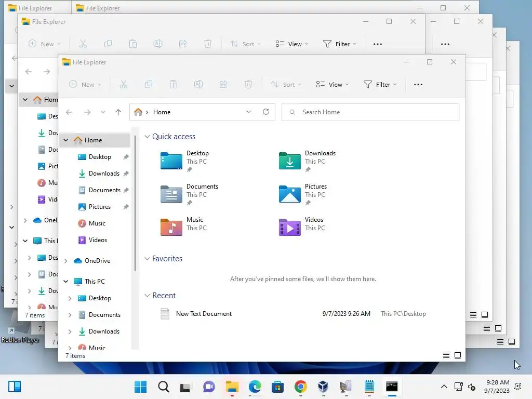The height and width of the screenshot is (399, 532).
Task: Open Task View from the taskbar
Action: click(185, 387)
